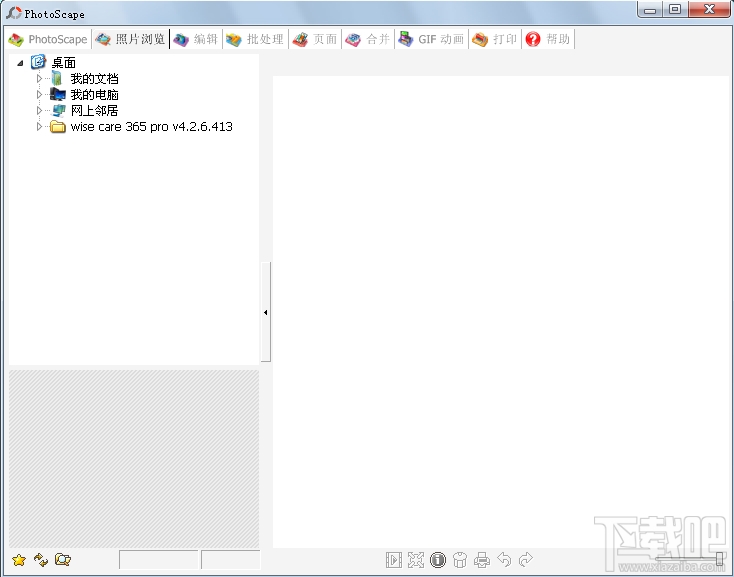This screenshot has width=734, height=577.
Task: Click the trash bin delete icon
Action: tap(460, 560)
